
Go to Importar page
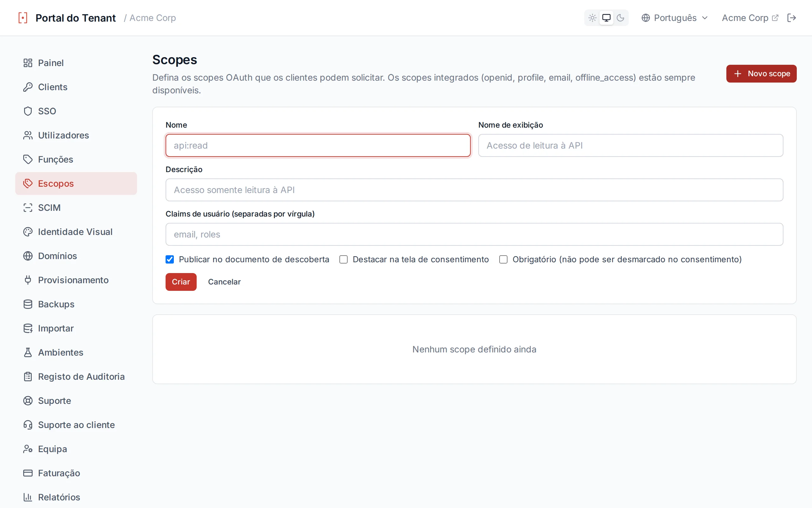coord(76,328)
